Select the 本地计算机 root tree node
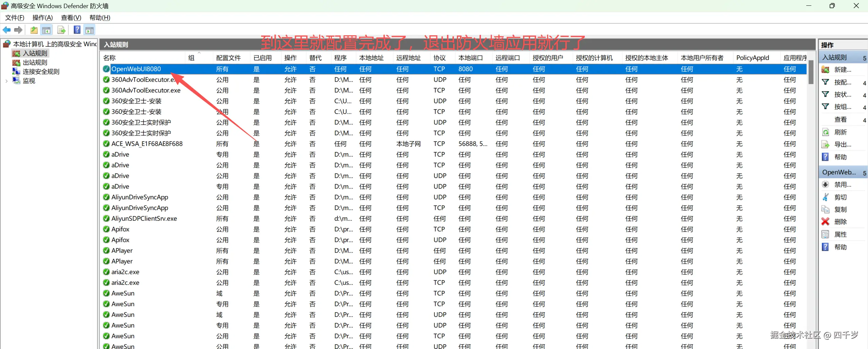The width and height of the screenshot is (868, 349). (55, 44)
